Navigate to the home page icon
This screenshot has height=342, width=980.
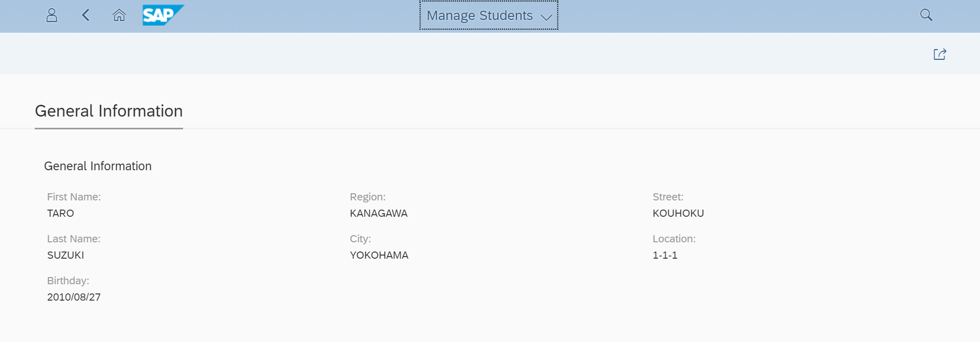119,15
